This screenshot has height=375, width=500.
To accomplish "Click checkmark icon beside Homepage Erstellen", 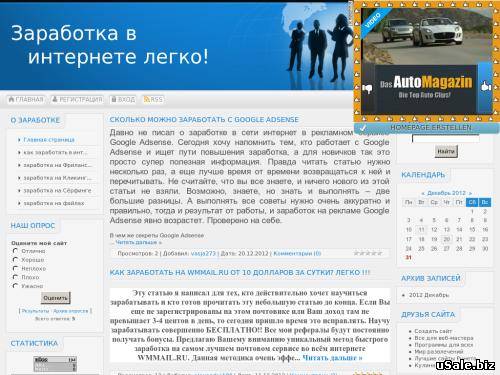I will (363, 127).
